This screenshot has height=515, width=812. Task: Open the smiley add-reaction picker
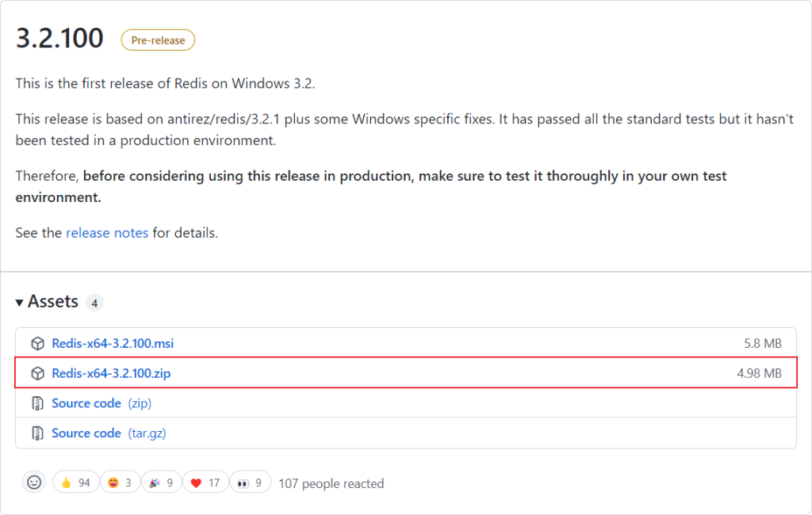[x=34, y=482]
